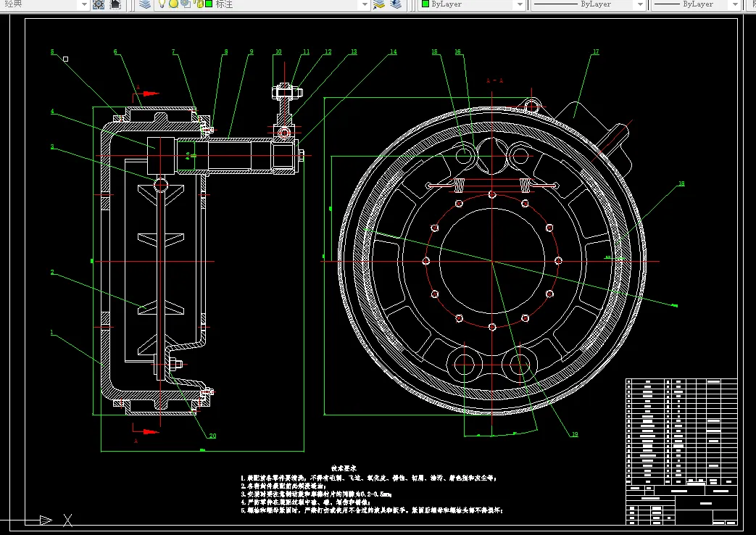This screenshot has height=535, width=756.
Task: Click the viewport freeze icon in layer bar
Action: coord(186,4)
